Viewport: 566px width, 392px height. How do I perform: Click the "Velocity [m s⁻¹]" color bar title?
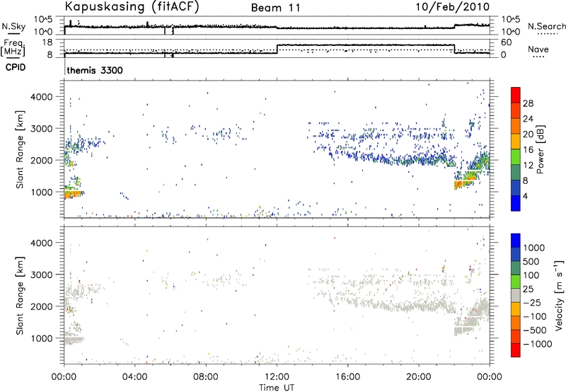click(x=559, y=295)
